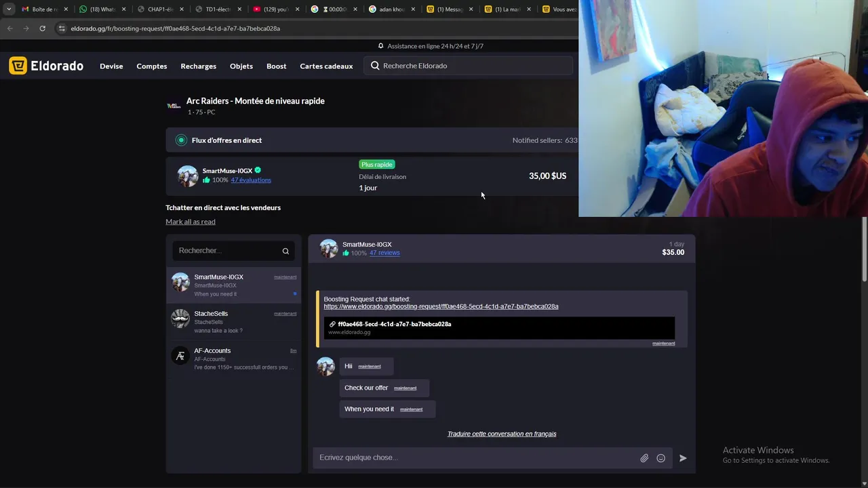
Task: Click the notification bell icon beside Assistance
Action: tap(381, 46)
